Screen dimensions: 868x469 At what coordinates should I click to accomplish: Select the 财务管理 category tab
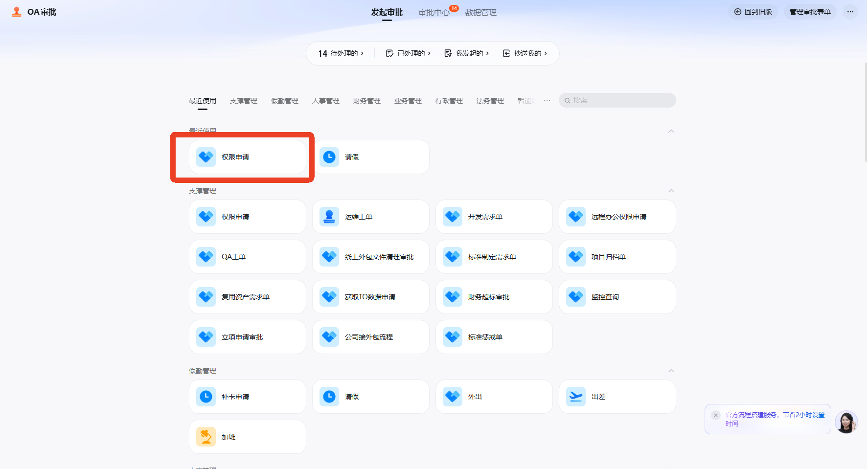coord(367,101)
